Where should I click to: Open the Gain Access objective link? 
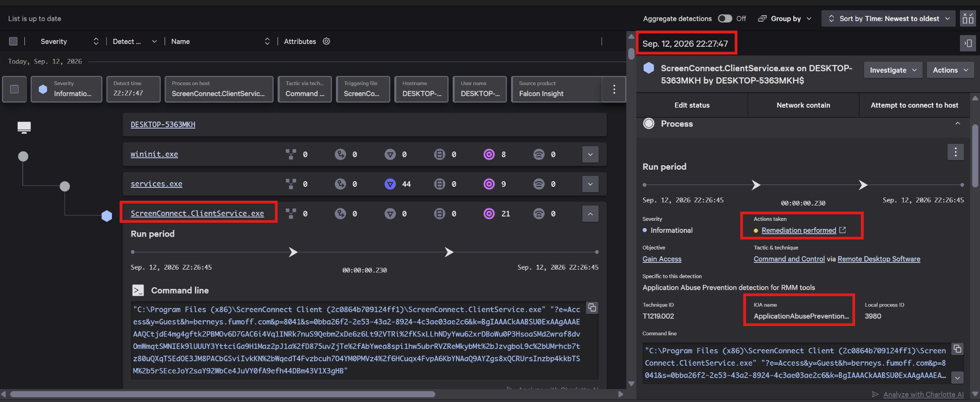[x=662, y=259]
